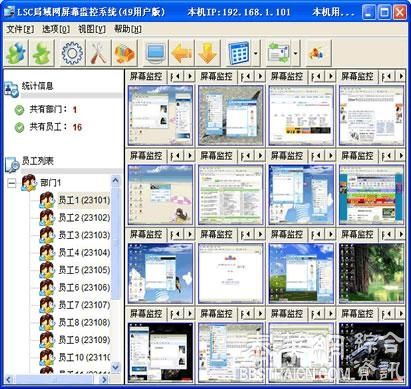Click the employee tree horizontal scrollbar left arrow

tap(9, 379)
